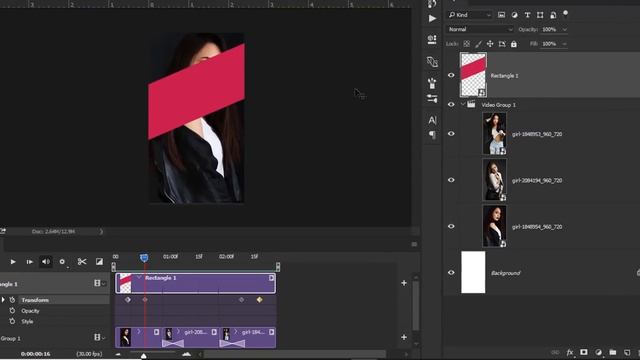
Task: Open the Paragraph panel icon
Action: (432, 135)
